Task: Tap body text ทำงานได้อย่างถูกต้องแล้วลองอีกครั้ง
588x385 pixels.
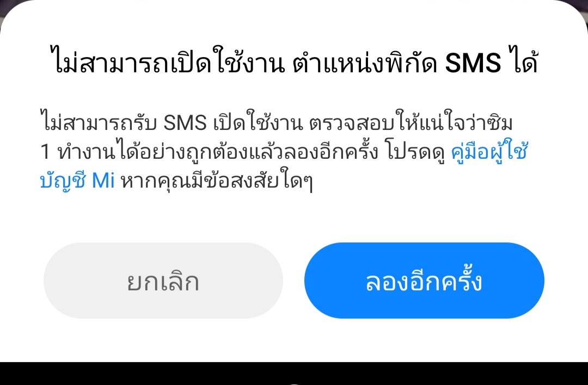Action: pos(218,152)
